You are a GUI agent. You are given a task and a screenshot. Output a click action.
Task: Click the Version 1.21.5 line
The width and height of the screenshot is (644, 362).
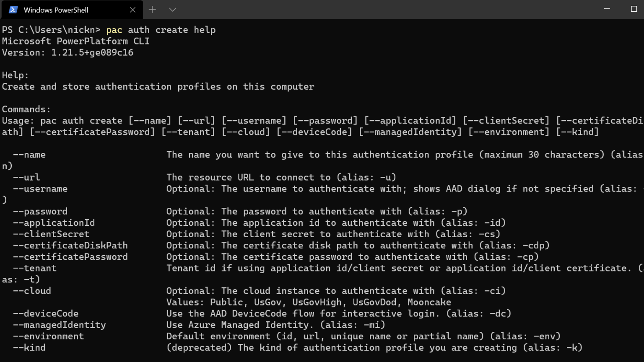click(x=68, y=52)
